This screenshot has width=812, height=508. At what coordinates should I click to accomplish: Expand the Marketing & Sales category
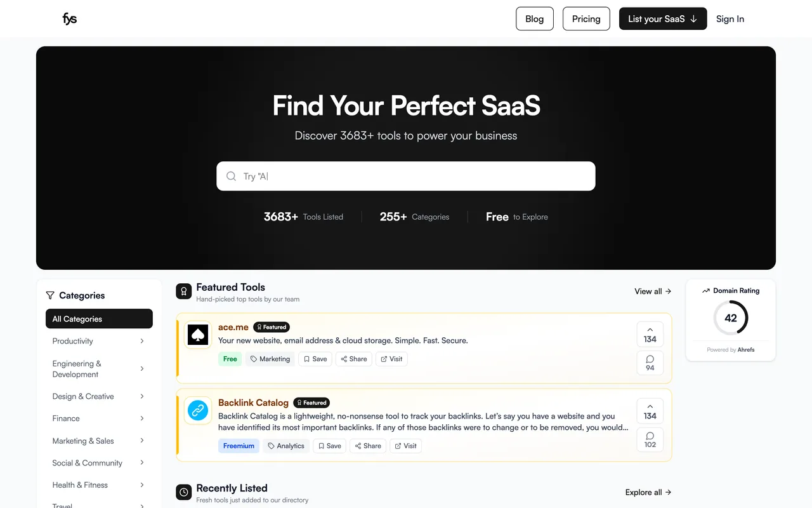[x=99, y=441]
